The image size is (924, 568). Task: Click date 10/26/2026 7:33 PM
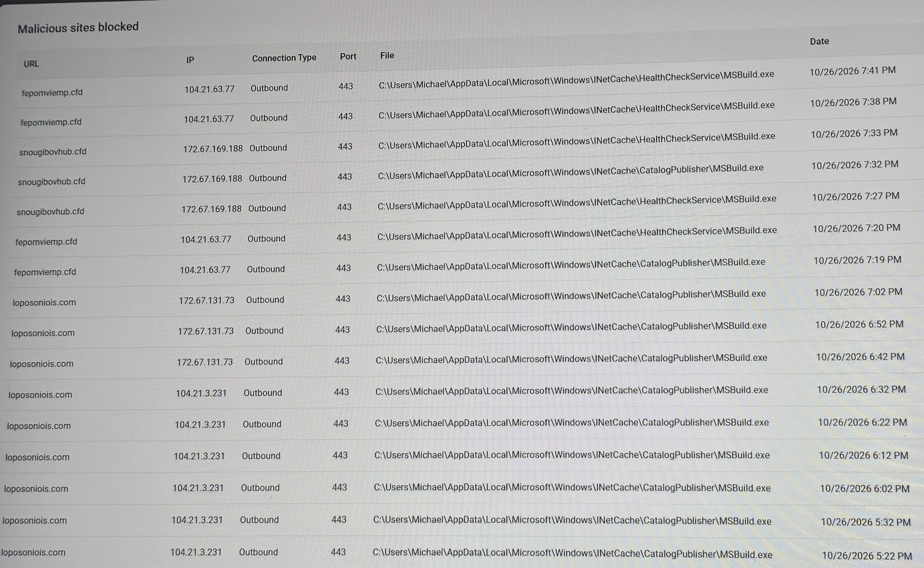point(854,134)
